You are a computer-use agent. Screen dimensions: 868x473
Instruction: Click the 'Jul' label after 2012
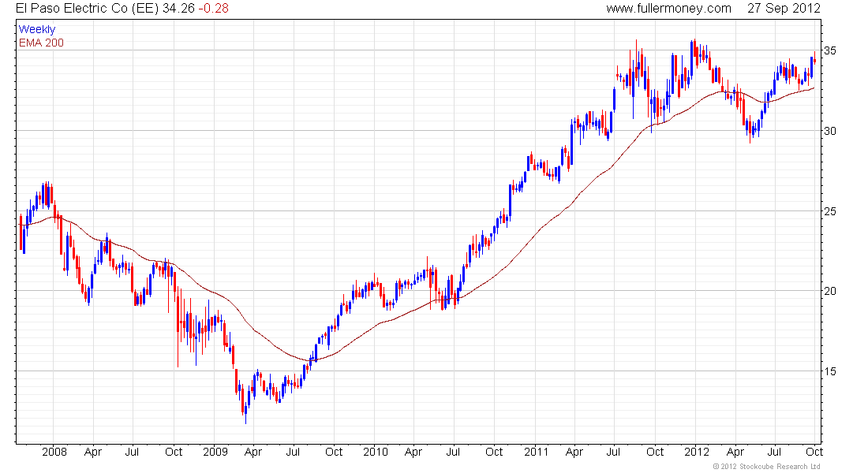(774, 452)
